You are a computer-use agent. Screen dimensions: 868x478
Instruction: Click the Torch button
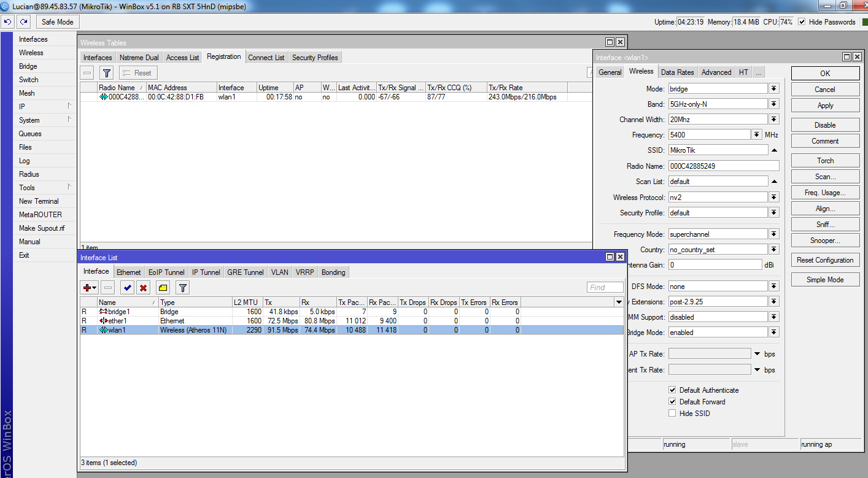pyautogui.click(x=825, y=161)
